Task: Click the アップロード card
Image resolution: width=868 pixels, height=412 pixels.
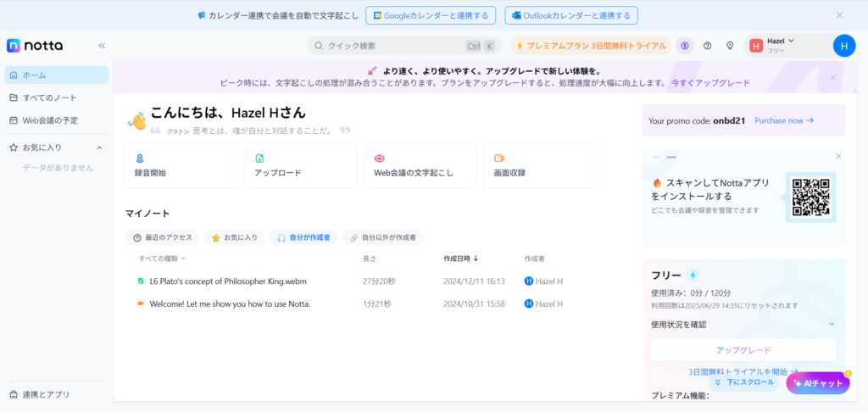Action: click(x=301, y=165)
